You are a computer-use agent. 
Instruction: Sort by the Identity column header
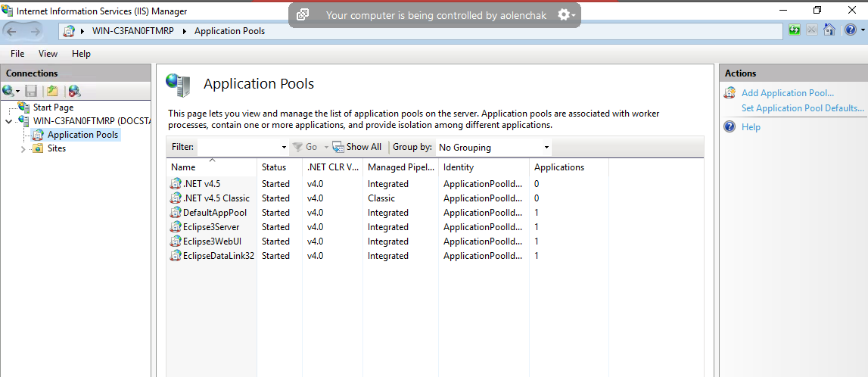[484, 167]
